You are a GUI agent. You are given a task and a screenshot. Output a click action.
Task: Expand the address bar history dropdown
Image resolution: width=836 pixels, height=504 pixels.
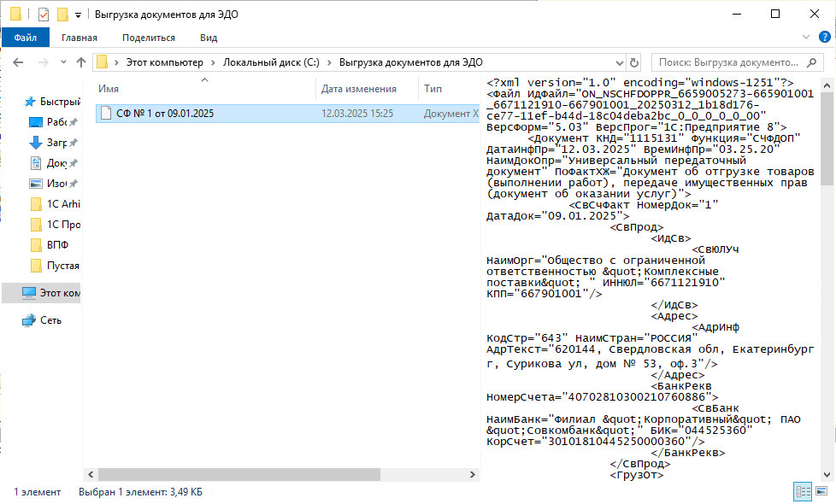[620, 63]
